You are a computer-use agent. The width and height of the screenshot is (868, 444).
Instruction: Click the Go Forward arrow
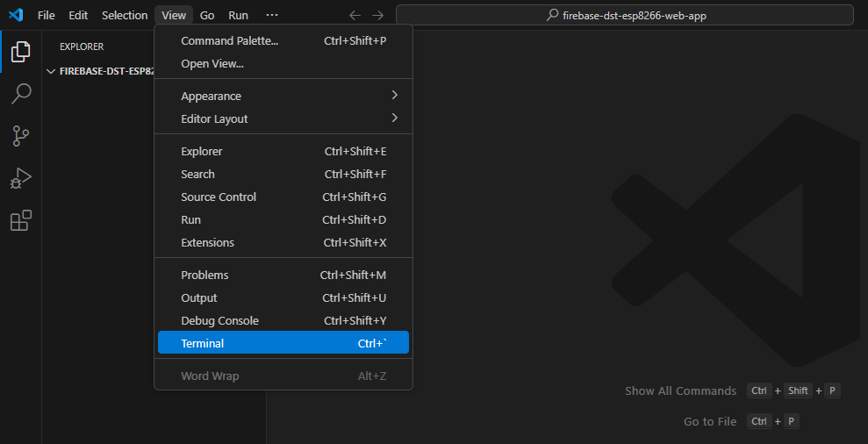pyautogui.click(x=377, y=15)
